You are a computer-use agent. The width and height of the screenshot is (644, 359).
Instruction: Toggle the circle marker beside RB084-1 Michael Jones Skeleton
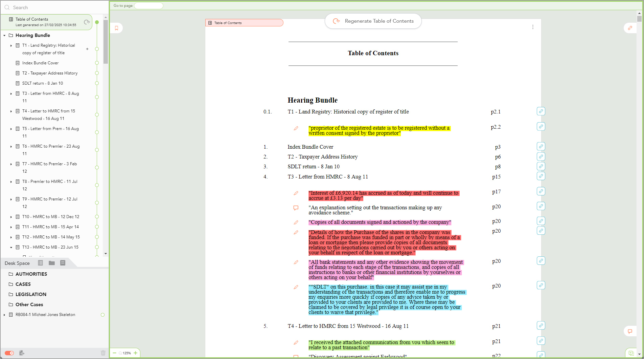[102, 315]
